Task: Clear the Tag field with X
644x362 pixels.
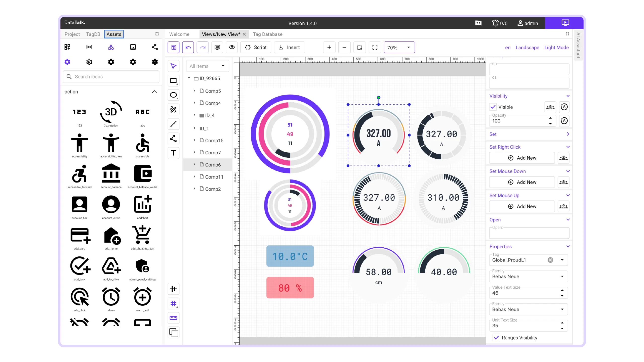Action: point(550,260)
